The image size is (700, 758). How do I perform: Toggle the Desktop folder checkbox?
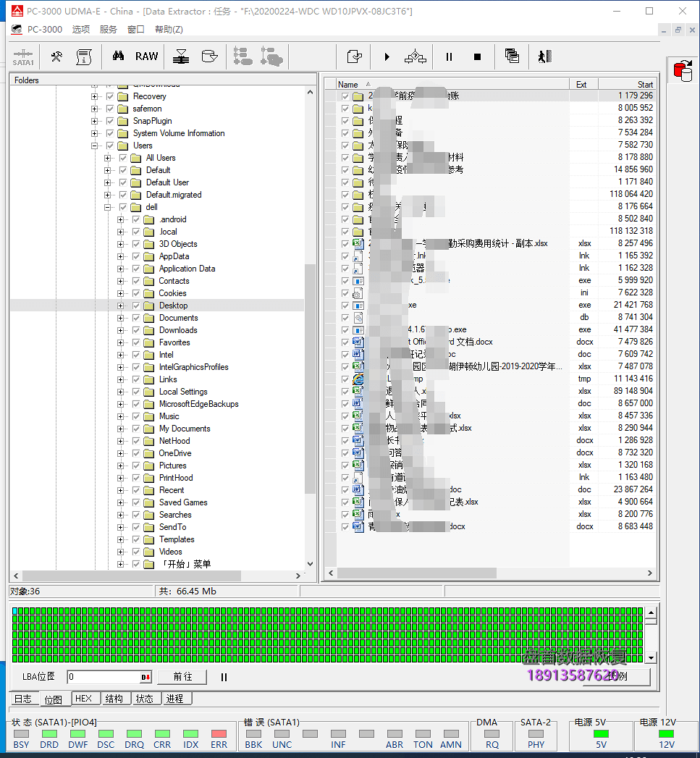tap(136, 306)
